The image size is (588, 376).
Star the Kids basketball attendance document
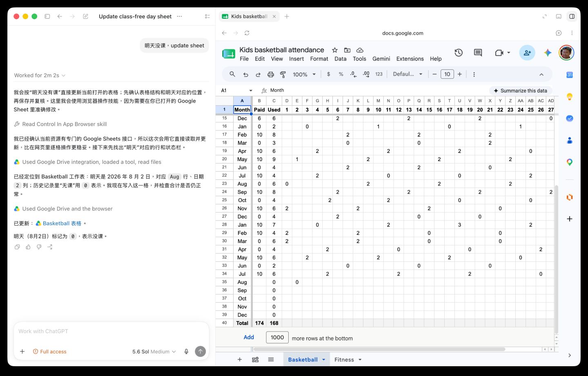pyautogui.click(x=335, y=50)
